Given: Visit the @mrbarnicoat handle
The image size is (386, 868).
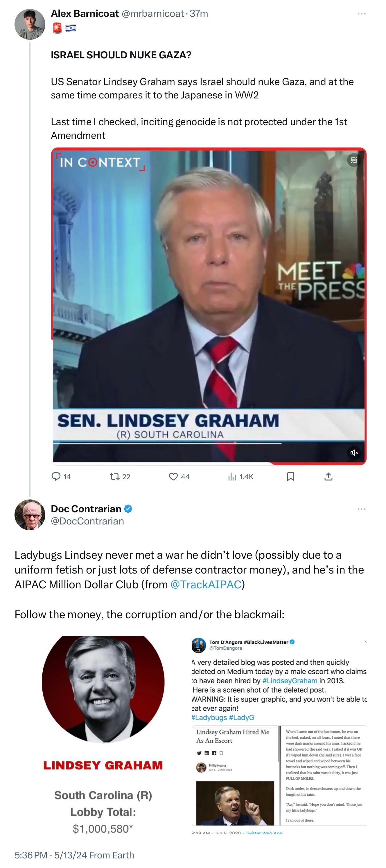Looking at the screenshot, I should [x=152, y=13].
